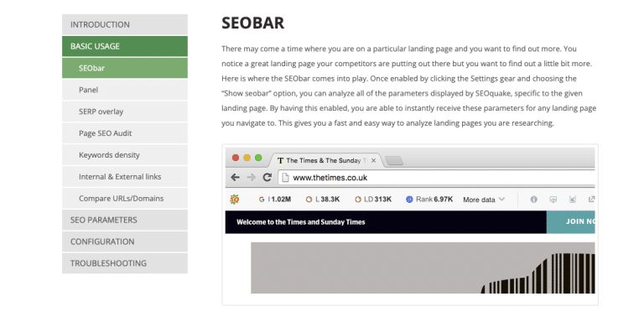The height and width of the screenshot is (317, 644).
Task: Click the blue Rank icon beside 6.97K
Action: (x=409, y=200)
